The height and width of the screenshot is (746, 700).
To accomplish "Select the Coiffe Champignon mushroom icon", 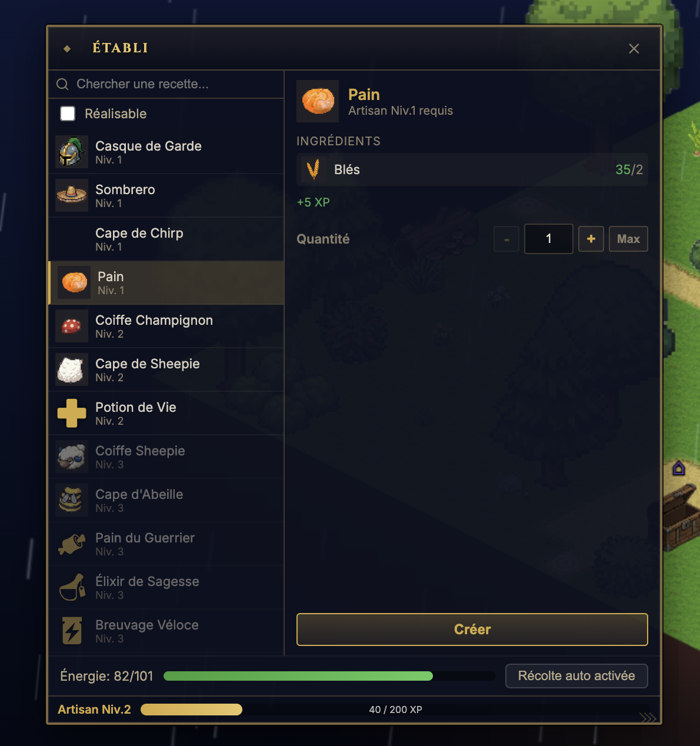I will [72, 326].
